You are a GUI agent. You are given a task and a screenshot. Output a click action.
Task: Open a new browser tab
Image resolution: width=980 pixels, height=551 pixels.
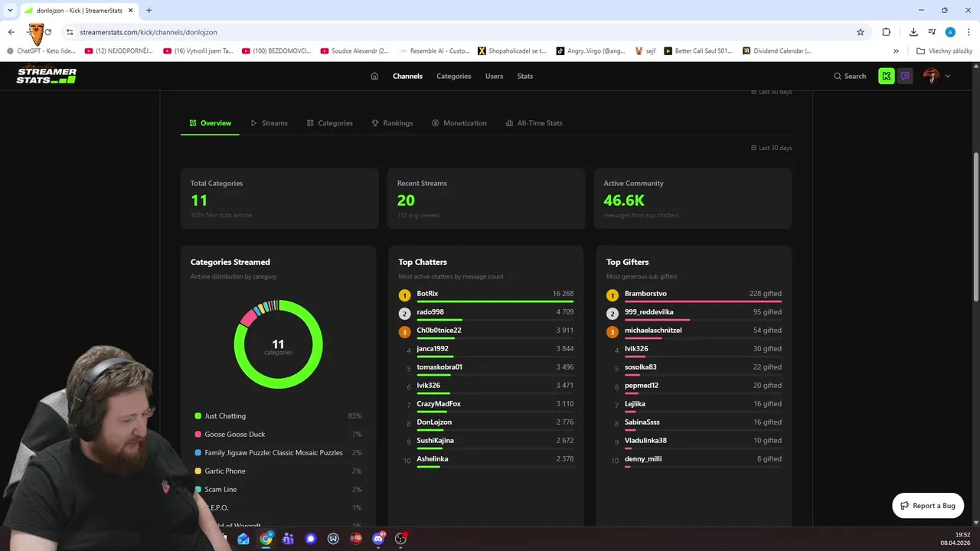pyautogui.click(x=149, y=10)
